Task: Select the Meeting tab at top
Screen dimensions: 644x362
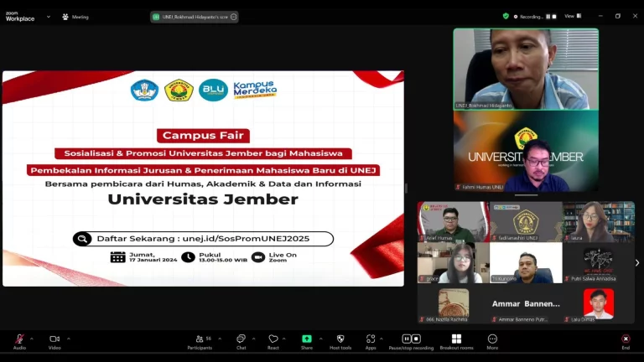Action: 75,17
